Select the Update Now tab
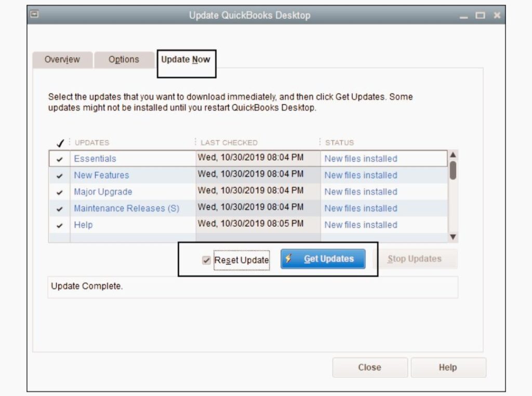532x396 pixels. click(186, 60)
